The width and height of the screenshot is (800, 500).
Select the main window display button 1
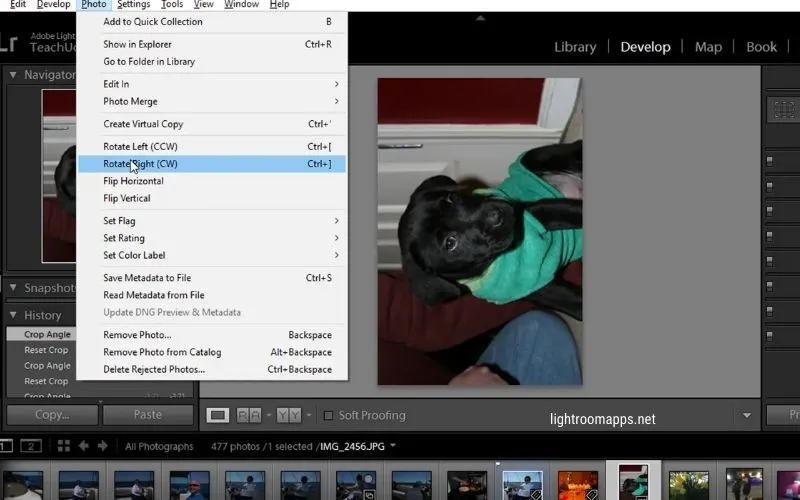pos(6,446)
